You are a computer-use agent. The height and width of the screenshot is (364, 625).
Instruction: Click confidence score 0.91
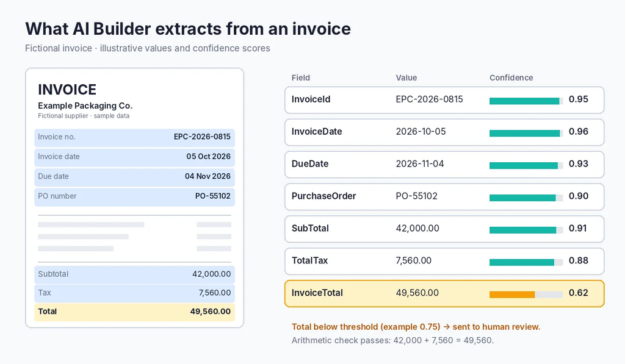tap(577, 228)
